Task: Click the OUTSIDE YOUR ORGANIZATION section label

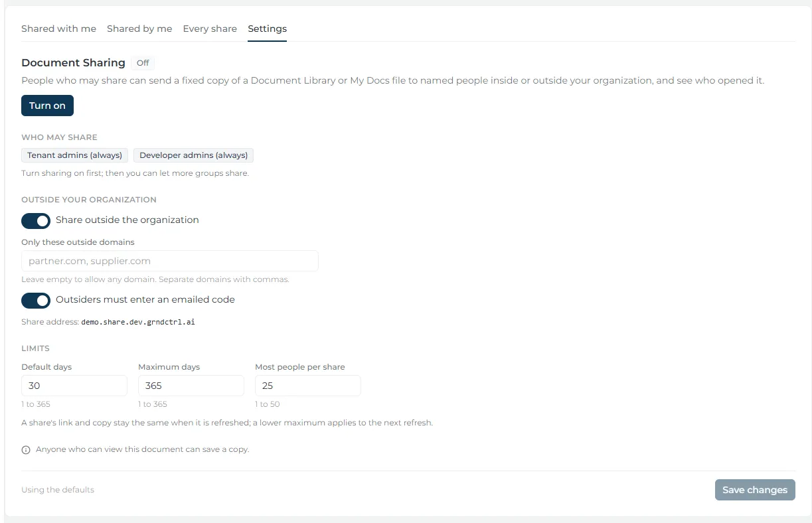Action: click(89, 200)
